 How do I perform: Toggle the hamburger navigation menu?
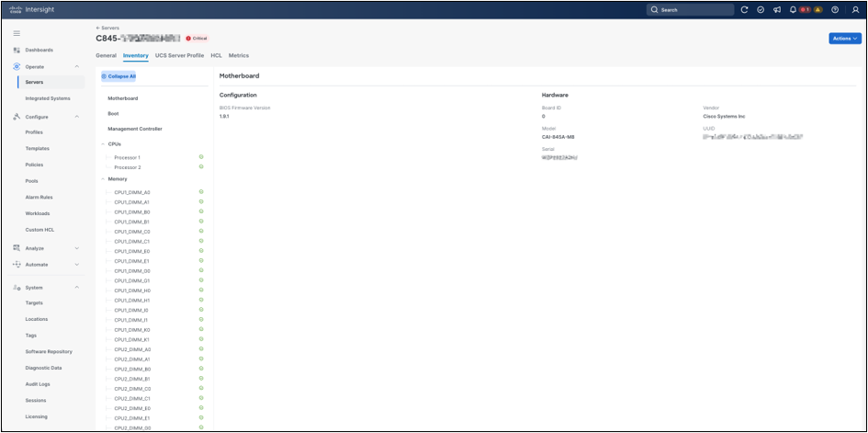[x=17, y=33]
